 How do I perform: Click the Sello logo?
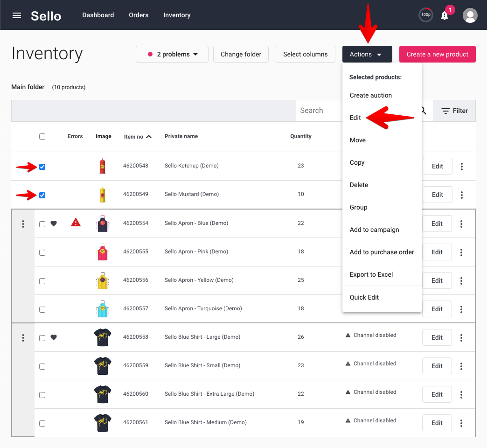(46, 15)
